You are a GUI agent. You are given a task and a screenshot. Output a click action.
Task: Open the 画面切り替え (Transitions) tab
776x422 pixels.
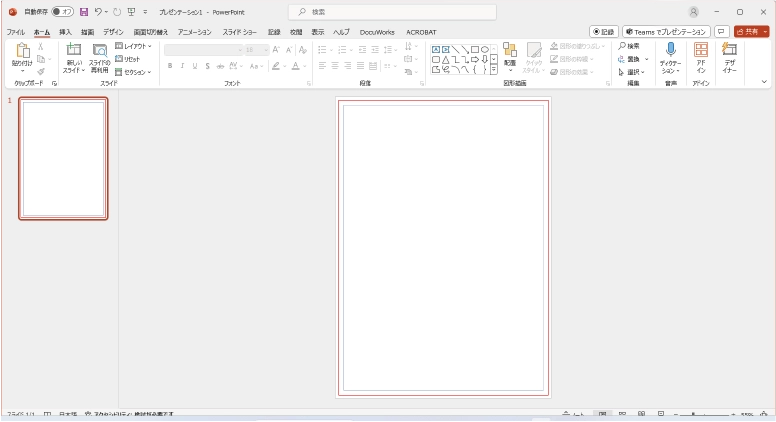(x=151, y=32)
